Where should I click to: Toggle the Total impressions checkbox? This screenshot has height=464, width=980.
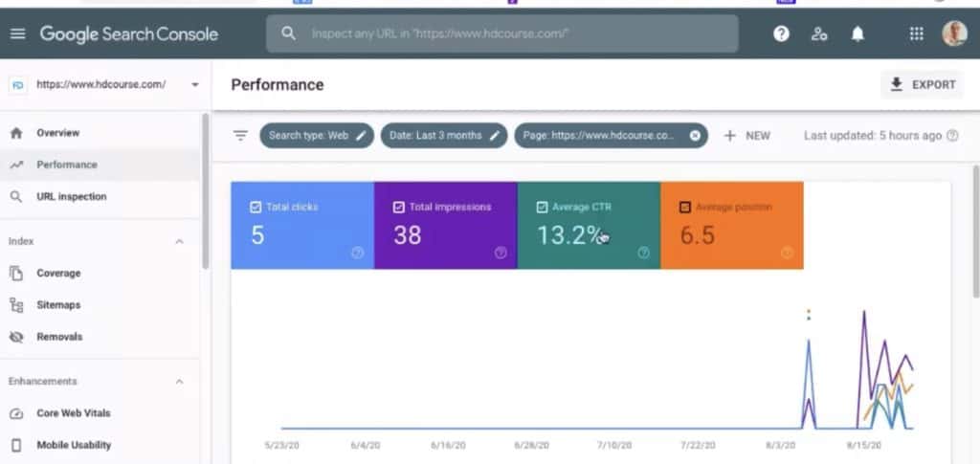pyautogui.click(x=399, y=208)
